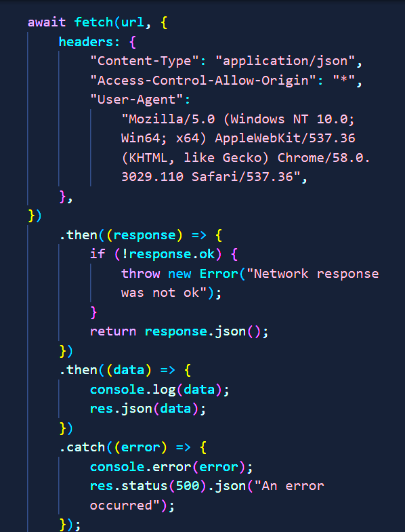Click the await keyword

click(x=47, y=22)
